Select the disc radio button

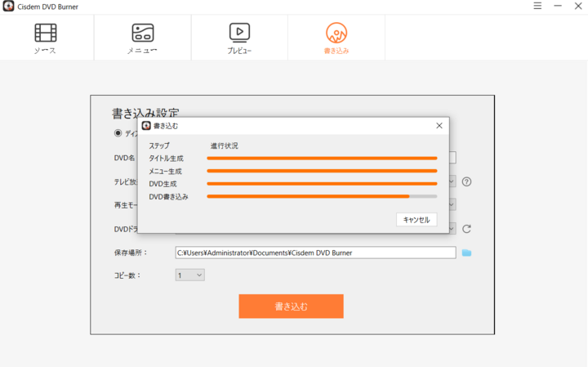(118, 132)
